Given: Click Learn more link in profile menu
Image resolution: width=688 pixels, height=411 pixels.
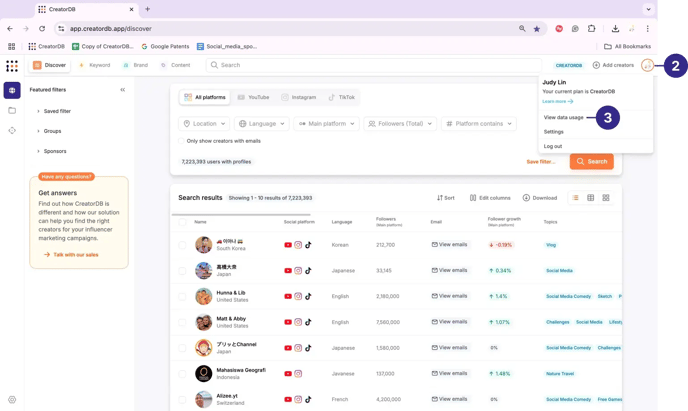Looking at the screenshot, I should 558,101.
